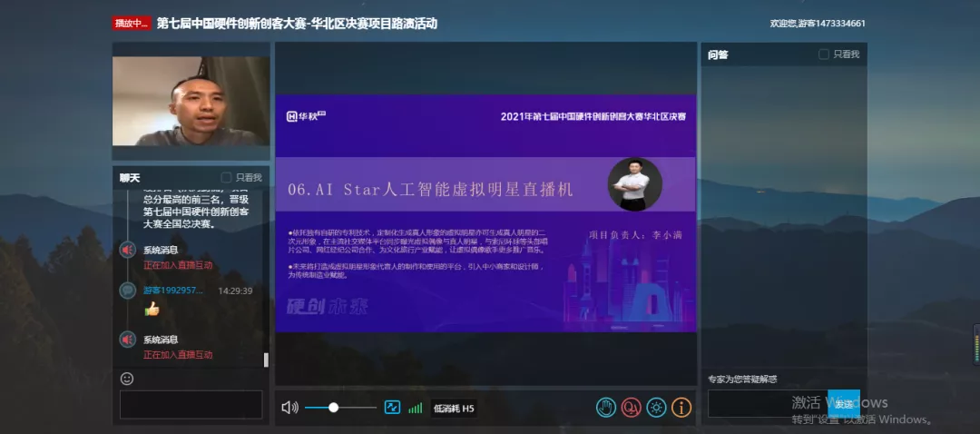980x434 pixels.
Task: Click the chat panel scrollbar thumb
Action: [x=266, y=360]
